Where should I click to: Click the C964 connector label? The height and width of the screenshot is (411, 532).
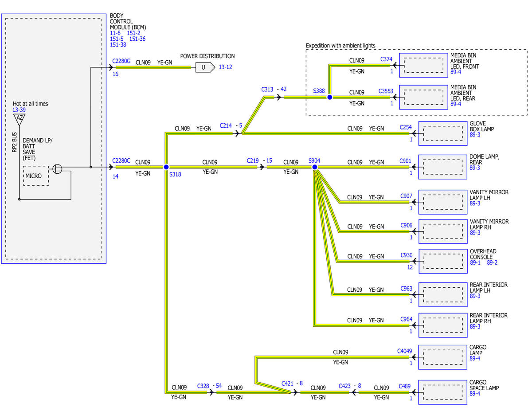tap(407, 319)
